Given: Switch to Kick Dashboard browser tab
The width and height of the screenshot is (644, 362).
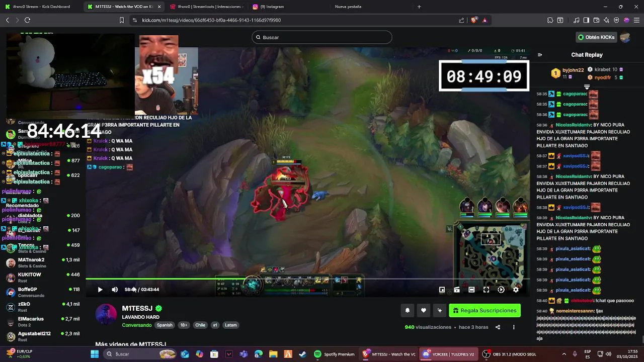Looking at the screenshot, I should coord(41,7).
